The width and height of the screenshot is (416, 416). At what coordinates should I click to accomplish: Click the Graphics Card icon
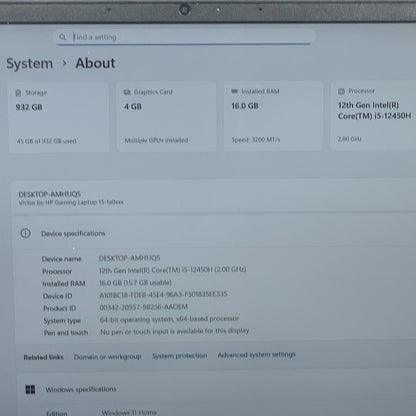(127, 92)
